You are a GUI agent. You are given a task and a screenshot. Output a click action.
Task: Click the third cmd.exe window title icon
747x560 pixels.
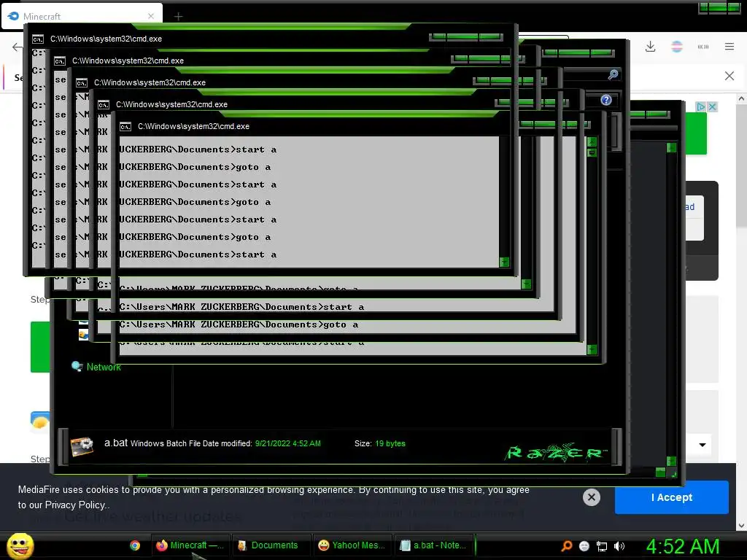[x=82, y=83]
